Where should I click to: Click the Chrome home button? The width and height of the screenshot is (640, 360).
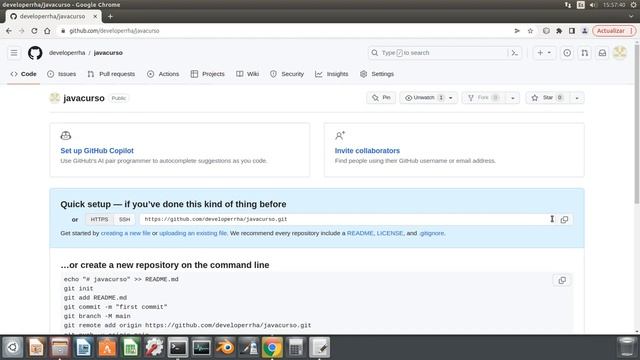pos(47,31)
